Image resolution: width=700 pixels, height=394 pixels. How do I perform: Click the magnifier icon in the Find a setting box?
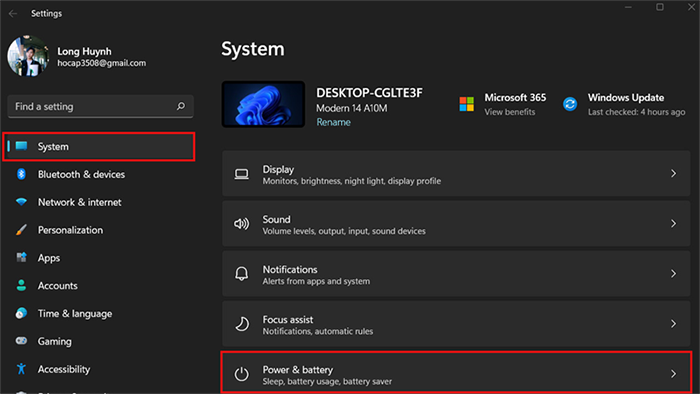click(x=180, y=106)
